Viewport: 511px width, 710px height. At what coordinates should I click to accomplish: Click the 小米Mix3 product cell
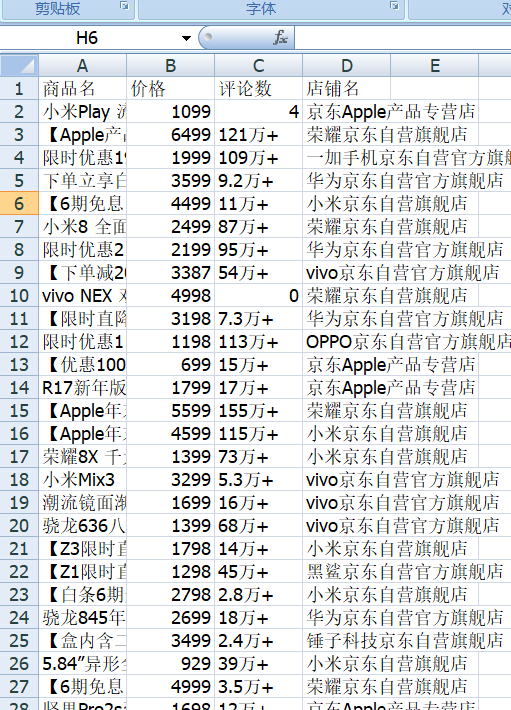[82, 480]
